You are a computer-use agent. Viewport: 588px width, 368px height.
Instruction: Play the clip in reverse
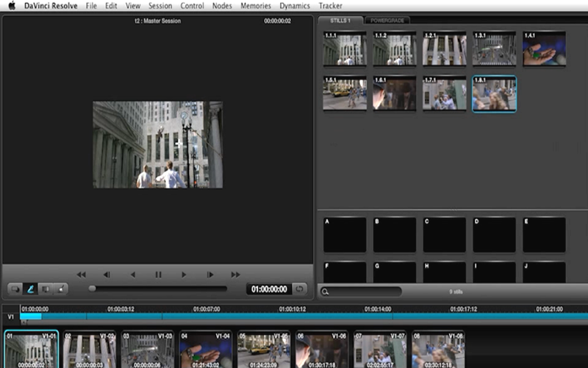(133, 275)
